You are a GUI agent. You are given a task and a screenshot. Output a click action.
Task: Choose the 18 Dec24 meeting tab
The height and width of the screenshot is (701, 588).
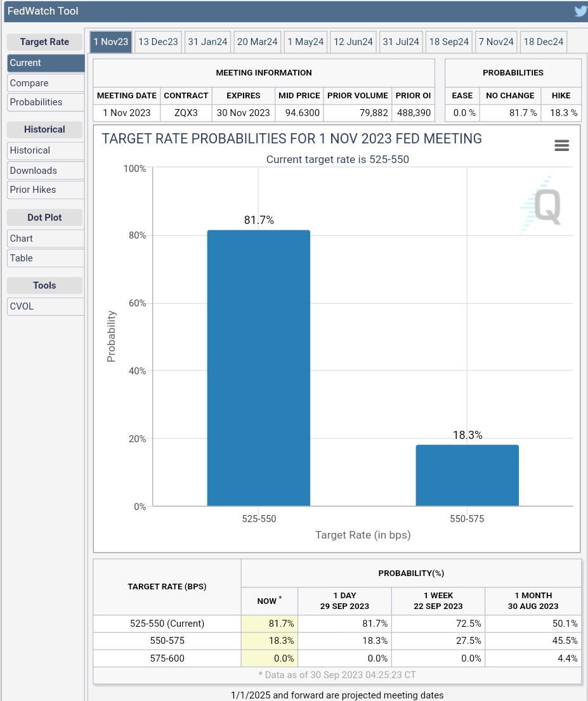pyautogui.click(x=544, y=42)
